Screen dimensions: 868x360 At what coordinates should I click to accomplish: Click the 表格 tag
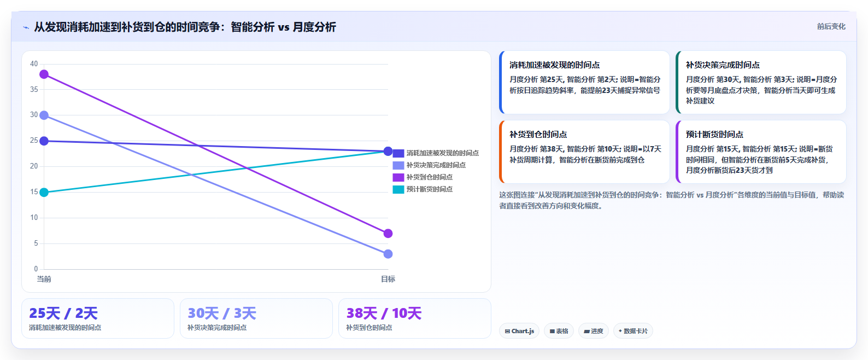[x=559, y=331]
